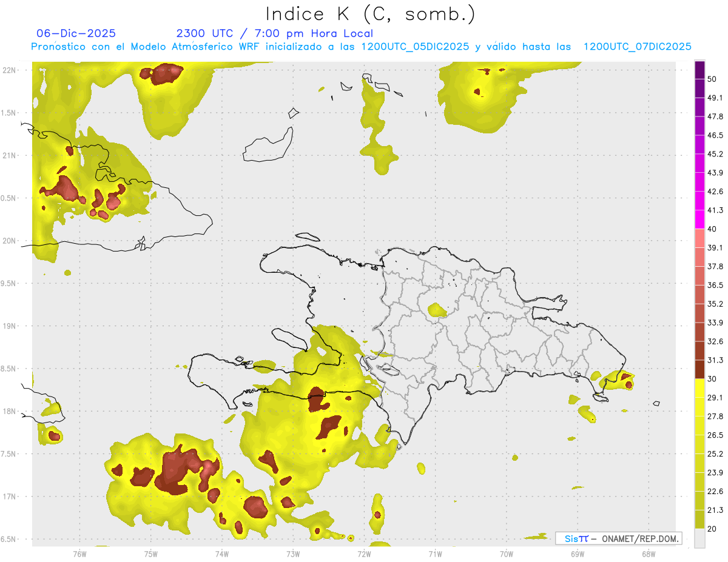The image size is (728, 562).
Task: Click the '70W' longitude label
Action: 506,554
